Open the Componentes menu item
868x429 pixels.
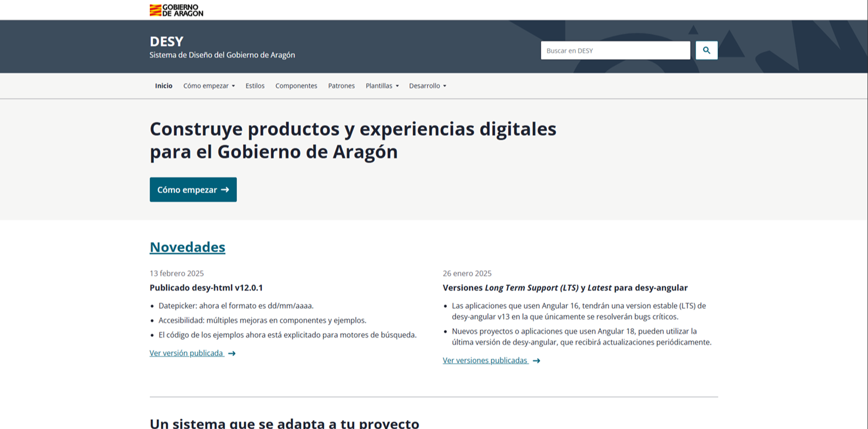point(296,86)
